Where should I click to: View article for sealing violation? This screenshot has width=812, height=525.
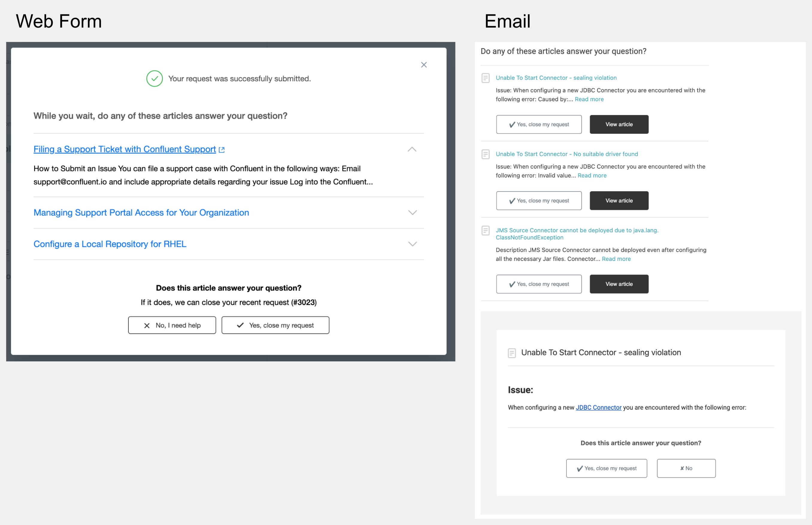point(619,124)
